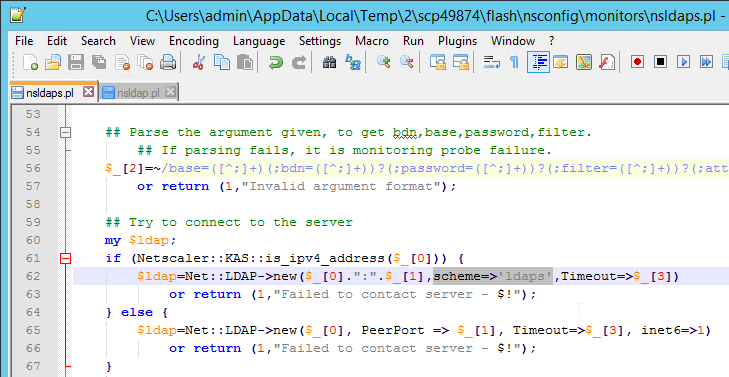Click the Open file folder icon

coord(53,62)
